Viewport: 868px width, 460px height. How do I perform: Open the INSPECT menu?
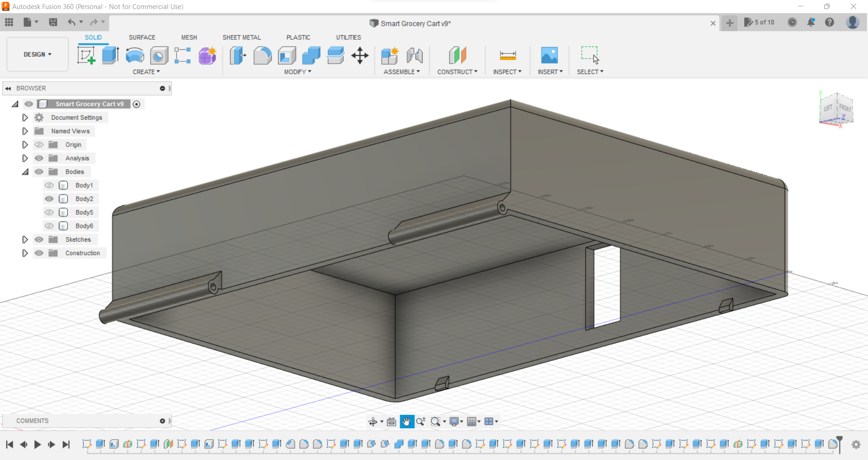point(507,72)
